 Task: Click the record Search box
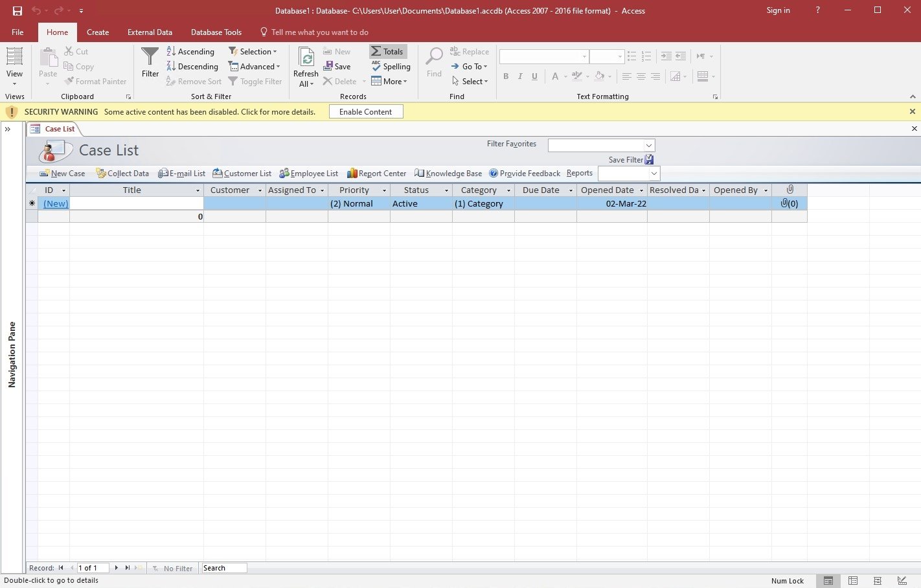[223, 568]
